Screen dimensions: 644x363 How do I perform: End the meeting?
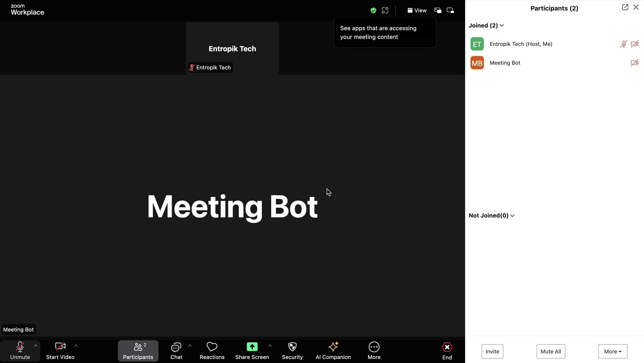click(x=447, y=351)
